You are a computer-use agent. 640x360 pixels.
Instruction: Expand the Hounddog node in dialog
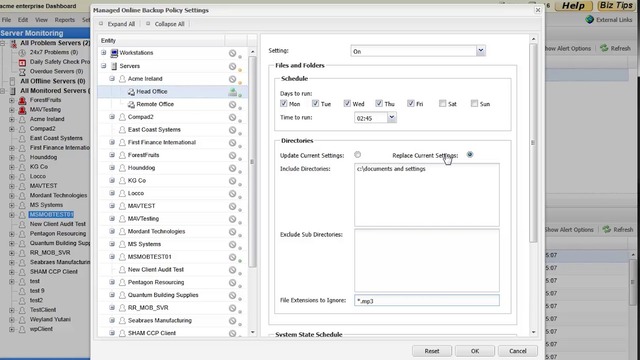(112, 167)
